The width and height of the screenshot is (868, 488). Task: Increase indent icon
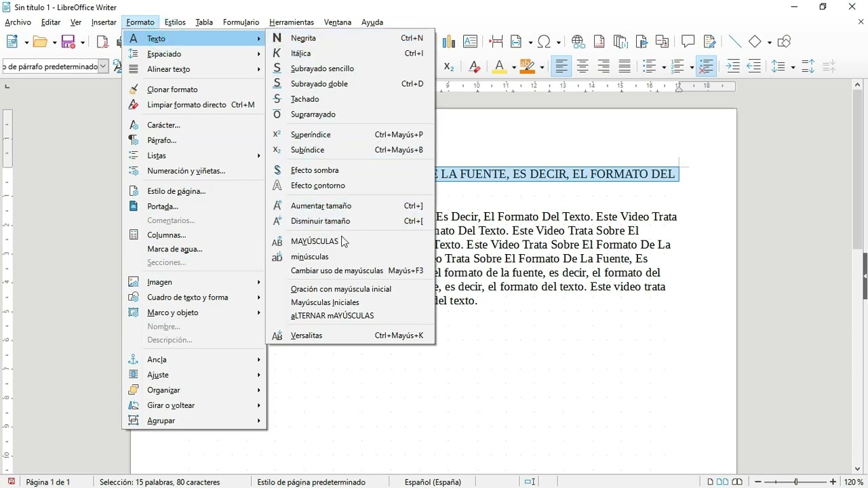pyautogui.click(x=733, y=66)
